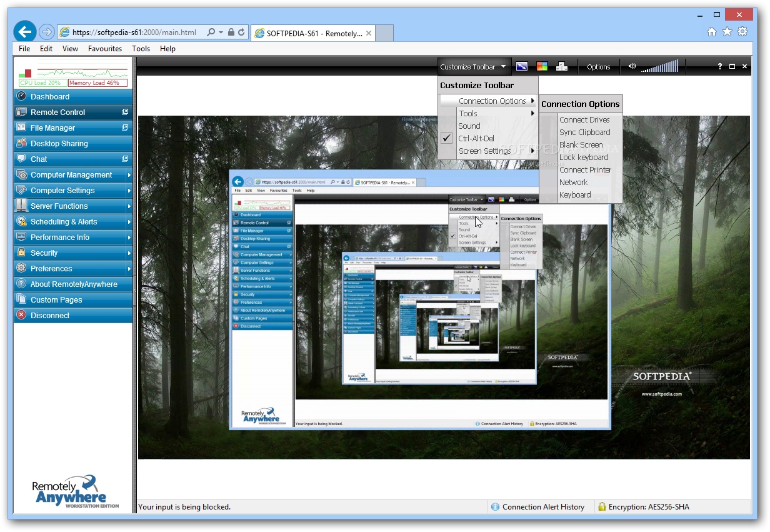Viewport: 770px width, 532px height.
Task: Choose Connect Printer in Connection Options
Action: click(x=586, y=169)
